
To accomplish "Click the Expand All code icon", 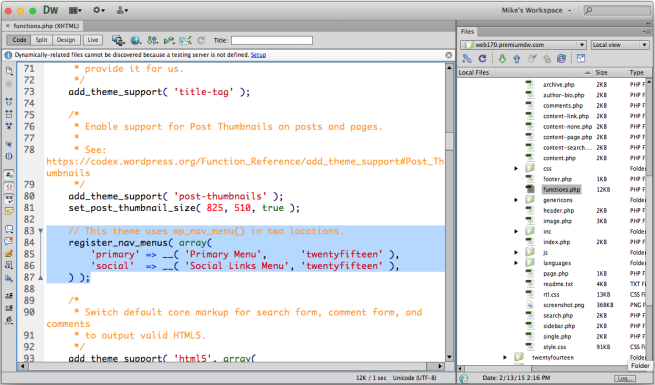I will coord(9,126).
